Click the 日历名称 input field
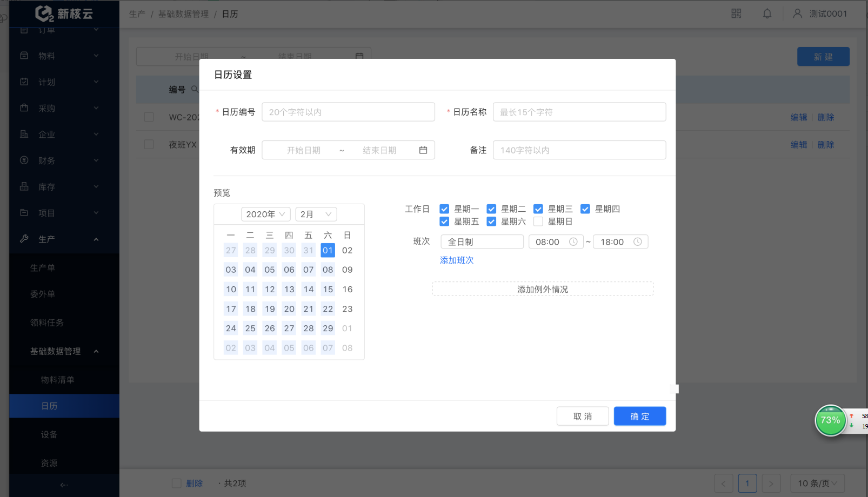Viewport: 868px width, 497px height. tap(579, 112)
